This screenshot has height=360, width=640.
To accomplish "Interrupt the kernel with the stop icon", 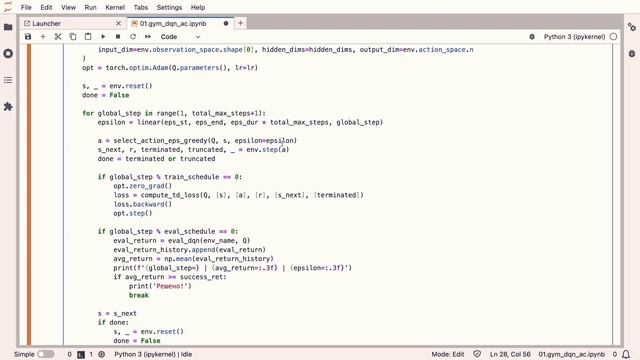I will [118, 37].
